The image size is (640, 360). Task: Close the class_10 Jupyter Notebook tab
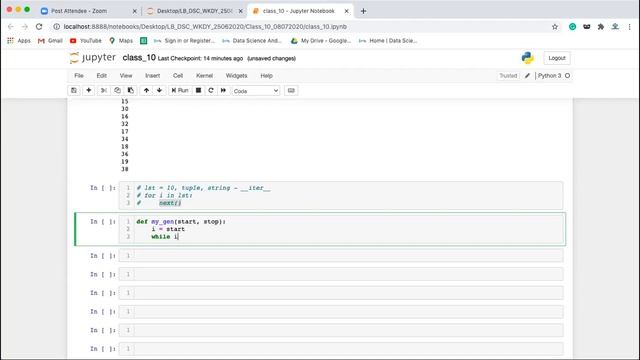pos(347,11)
